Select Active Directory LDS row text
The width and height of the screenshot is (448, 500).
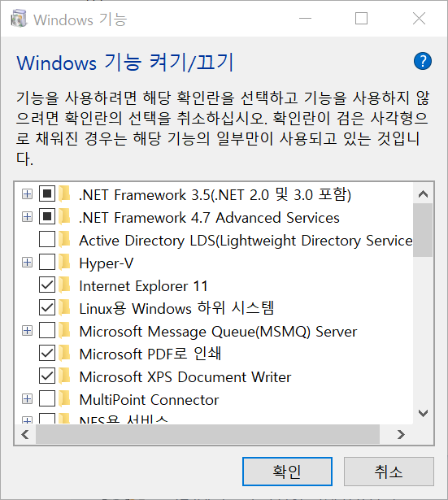[x=246, y=241]
